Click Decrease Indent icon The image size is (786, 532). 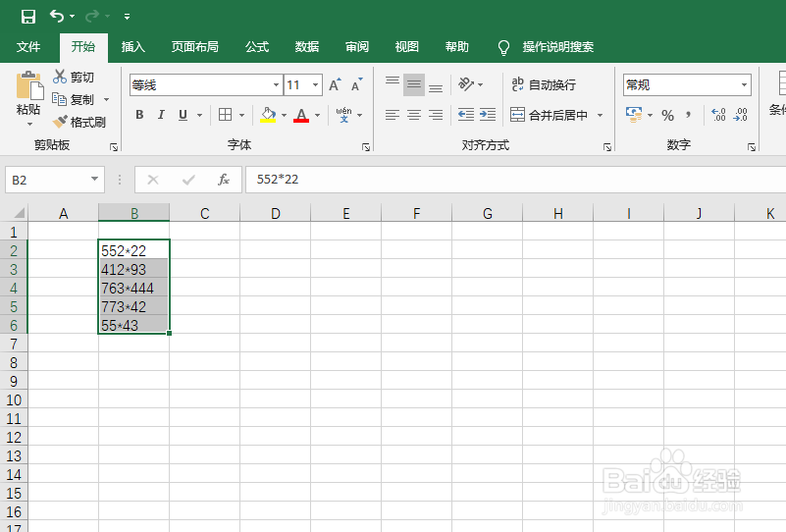(x=466, y=115)
